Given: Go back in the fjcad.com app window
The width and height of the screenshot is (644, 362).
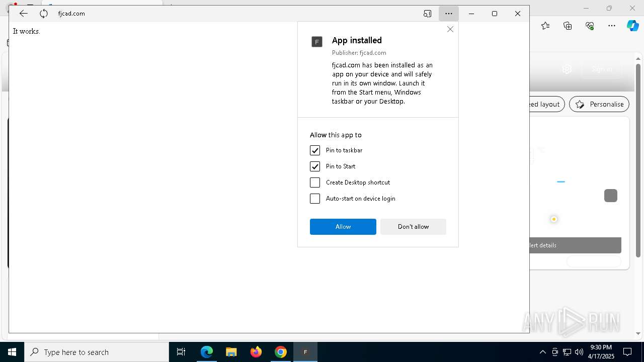Looking at the screenshot, I should (x=23, y=14).
